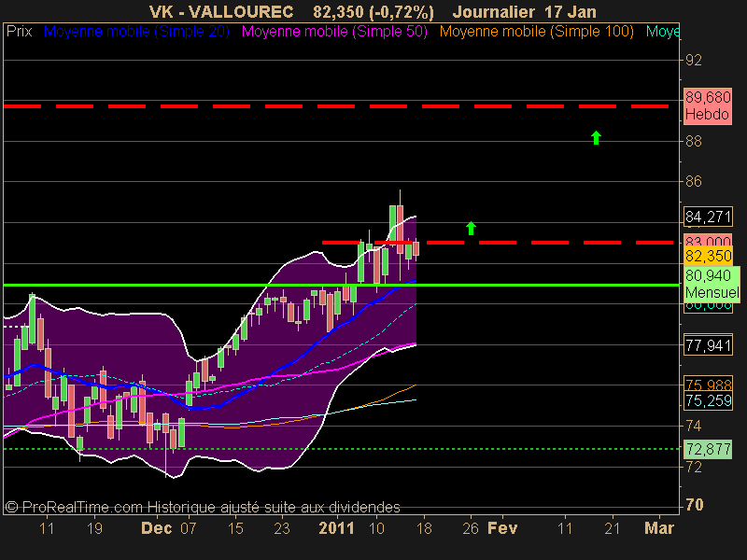Viewport: 747px width, 560px height.
Task: Click the 'Fev' label on time axis
Action: pos(502,528)
